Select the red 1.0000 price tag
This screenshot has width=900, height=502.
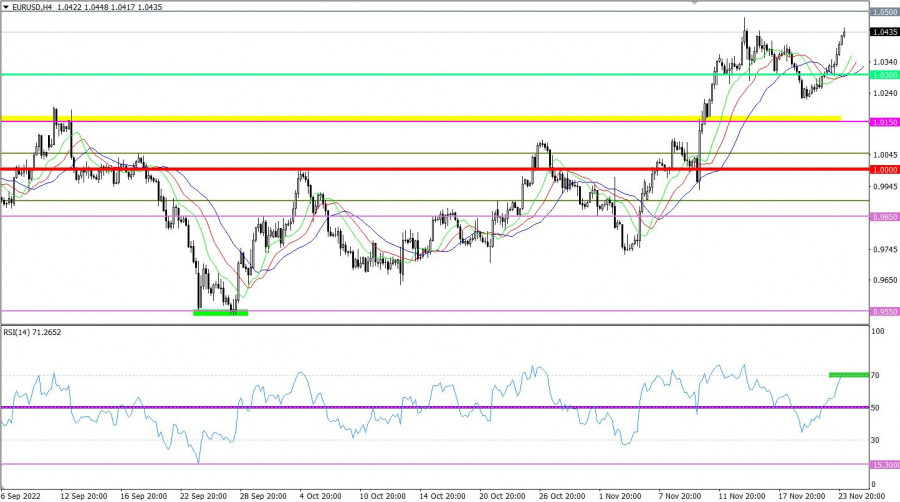coord(884,170)
